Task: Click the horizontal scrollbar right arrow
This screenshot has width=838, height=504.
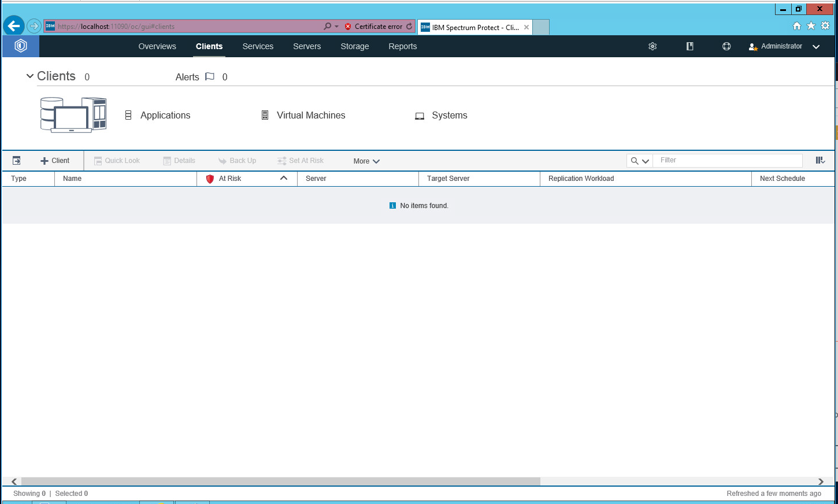Action: [821, 481]
